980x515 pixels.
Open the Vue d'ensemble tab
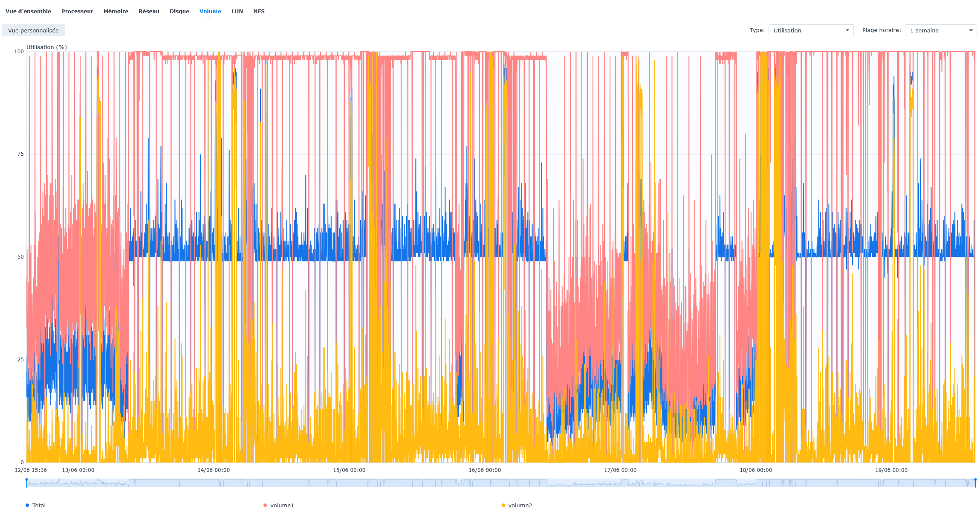tap(28, 12)
